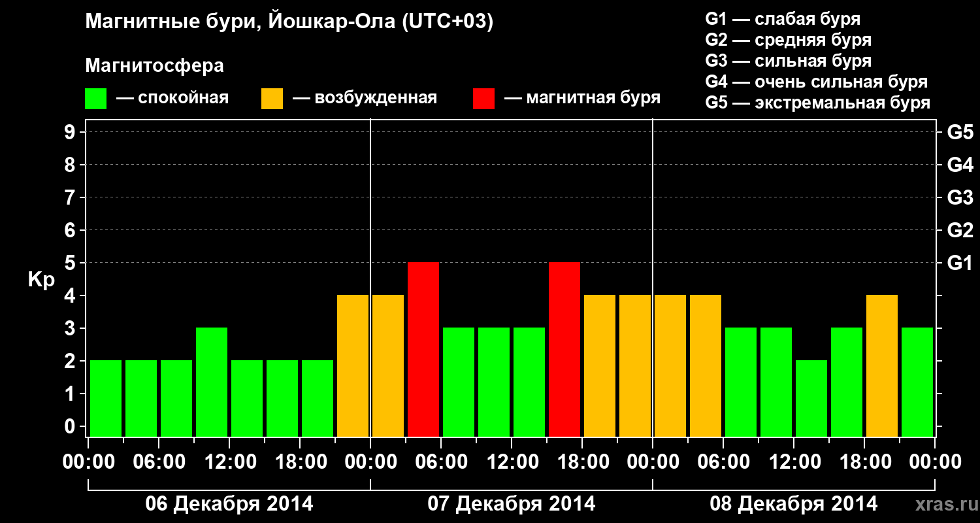
Task: Click the 'G5 — экстремальная буря' legend line
Action: coord(818,103)
